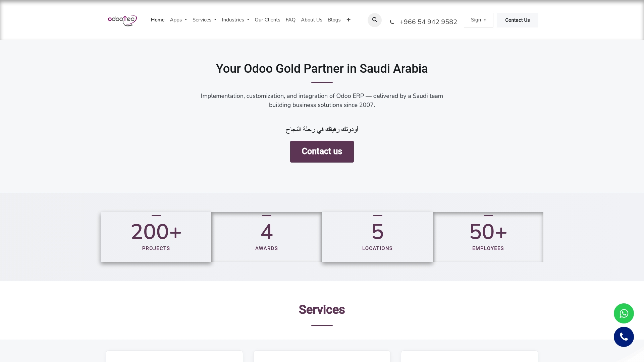644x362 pixels.
Task: Expand the Apps dropdown menu
Action: (x=178, y=20)
